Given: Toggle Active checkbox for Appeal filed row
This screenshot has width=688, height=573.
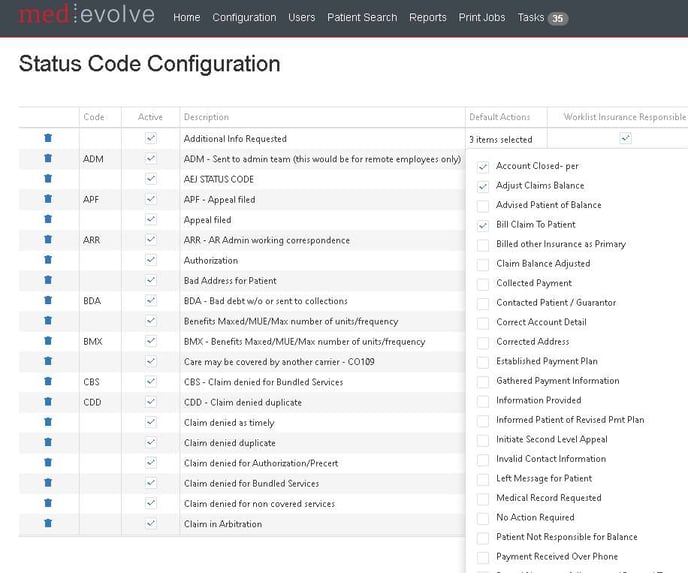Looking at the screenshot, I should [x=150, y=219].
